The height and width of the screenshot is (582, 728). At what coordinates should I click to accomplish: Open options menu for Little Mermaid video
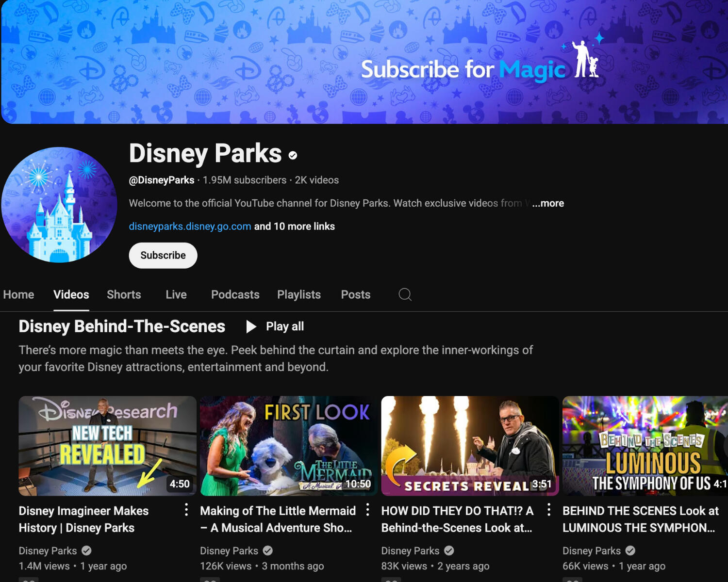point(367,509)
